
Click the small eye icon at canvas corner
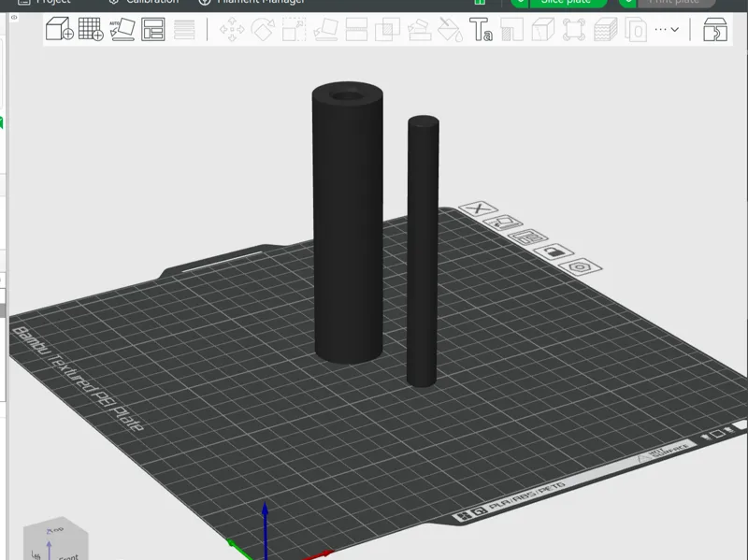coord(14,18)
